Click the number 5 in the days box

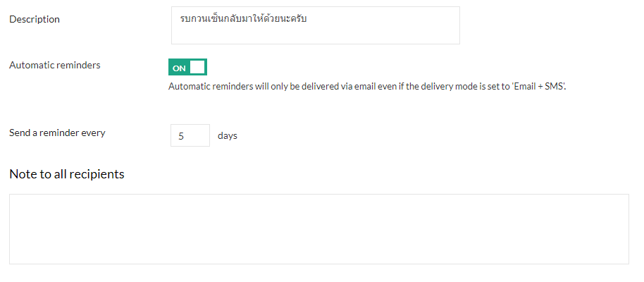pyautogui.click(x=181, y=136)
